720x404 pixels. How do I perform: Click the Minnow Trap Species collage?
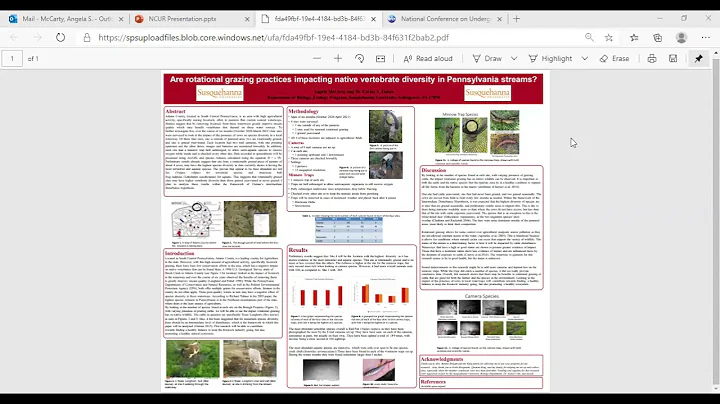pyautogui.click(x=477, y=132)
